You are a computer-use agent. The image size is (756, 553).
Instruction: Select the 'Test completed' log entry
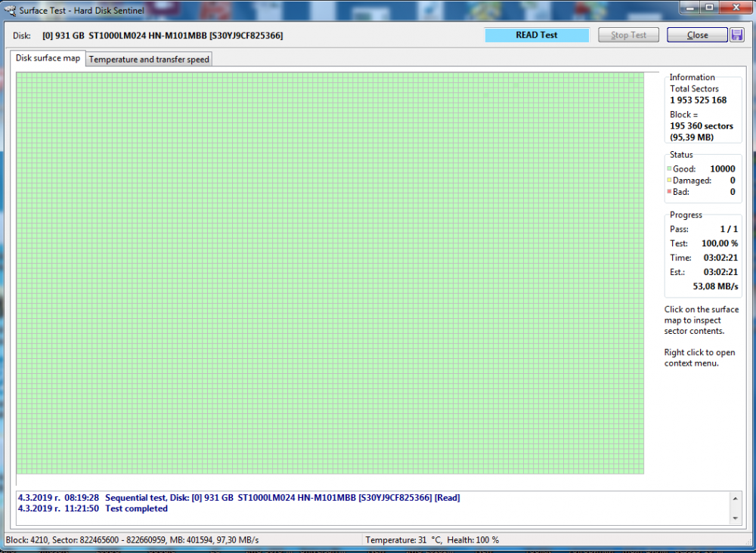point(137,508)
